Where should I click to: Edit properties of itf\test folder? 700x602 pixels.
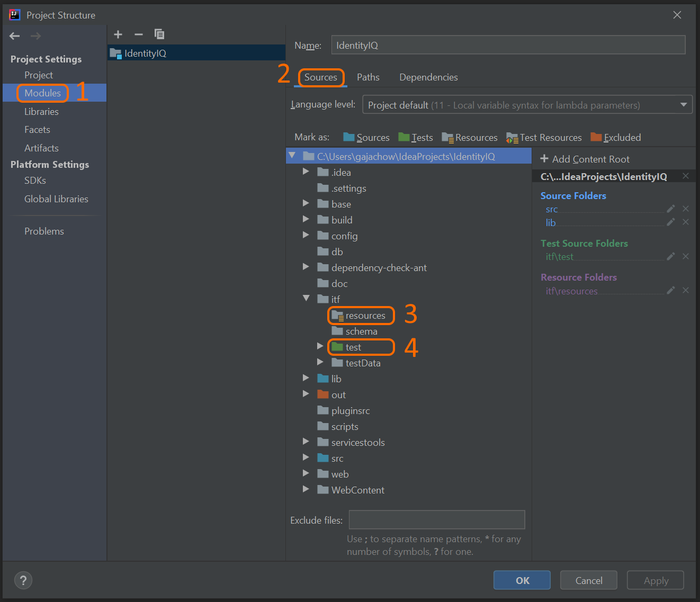671,257
